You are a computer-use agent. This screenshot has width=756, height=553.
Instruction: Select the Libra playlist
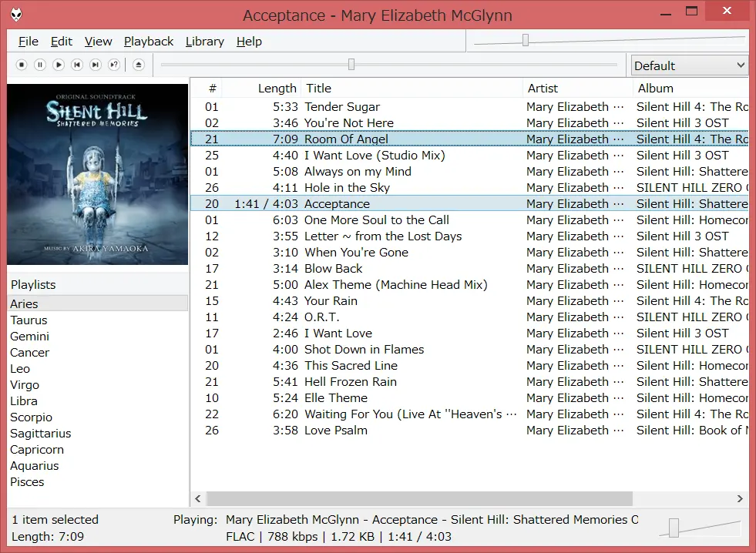coord(98,401)
